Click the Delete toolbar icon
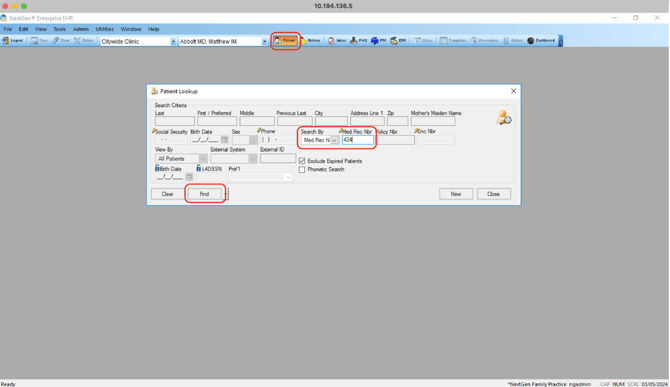The height and width of the screenshot is (387, 670). coord(83,41)
